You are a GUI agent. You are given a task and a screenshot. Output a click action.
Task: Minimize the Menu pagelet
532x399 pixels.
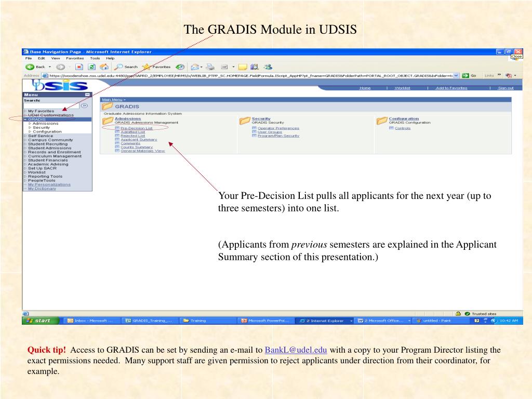87,95
